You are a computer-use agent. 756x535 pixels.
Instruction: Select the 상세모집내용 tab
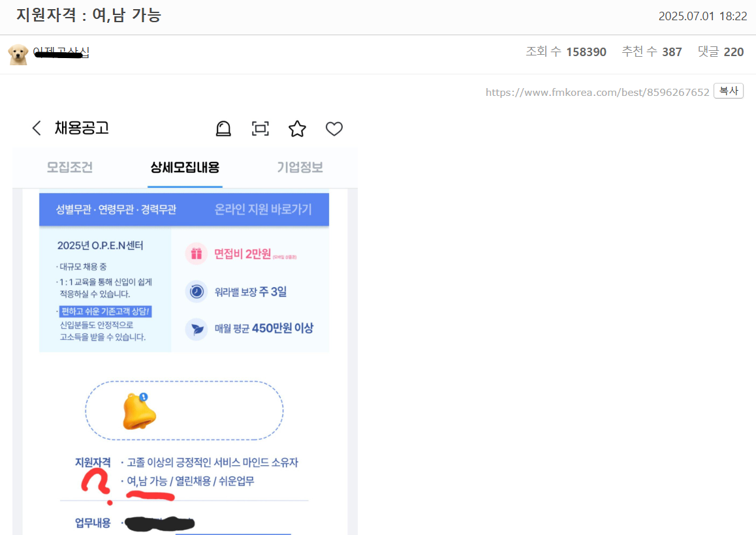tap(185, 168)
